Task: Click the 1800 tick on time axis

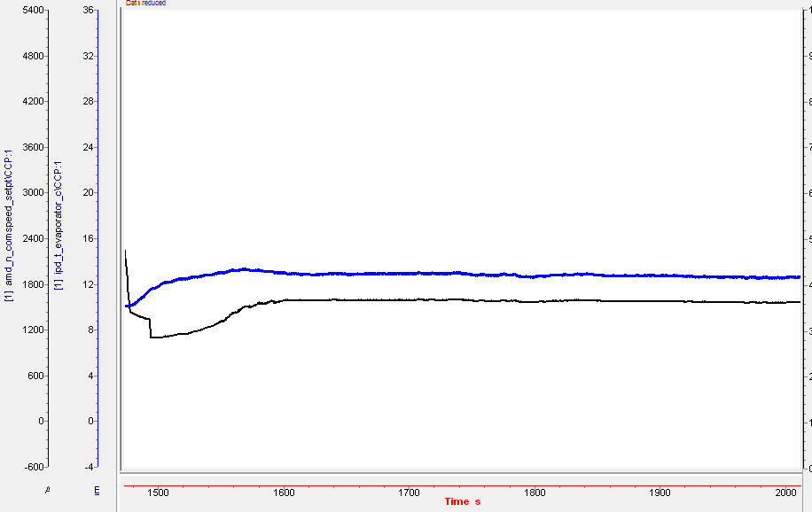Action: click(x=535, y=493)
